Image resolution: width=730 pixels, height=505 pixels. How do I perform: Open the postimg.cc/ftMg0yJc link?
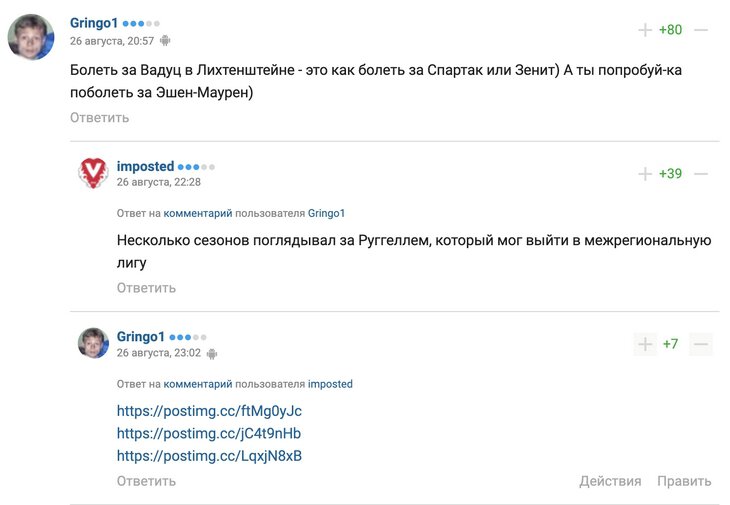pos(209,411)
